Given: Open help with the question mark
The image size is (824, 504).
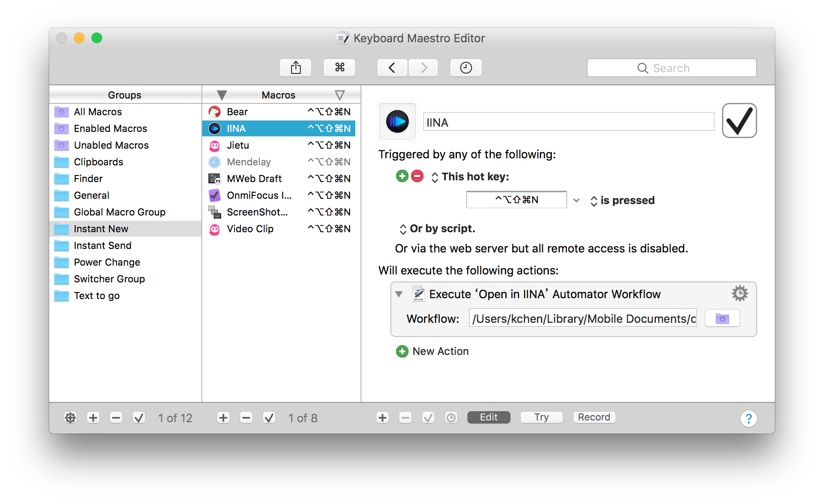Looking at the screenshot, I should 748,419.
